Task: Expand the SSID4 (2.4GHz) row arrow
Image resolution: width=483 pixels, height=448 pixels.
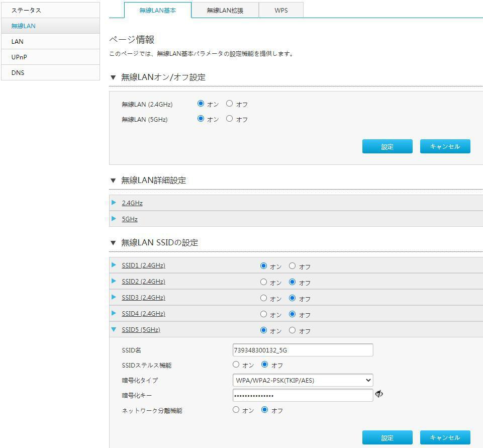Action: (114, 313)
